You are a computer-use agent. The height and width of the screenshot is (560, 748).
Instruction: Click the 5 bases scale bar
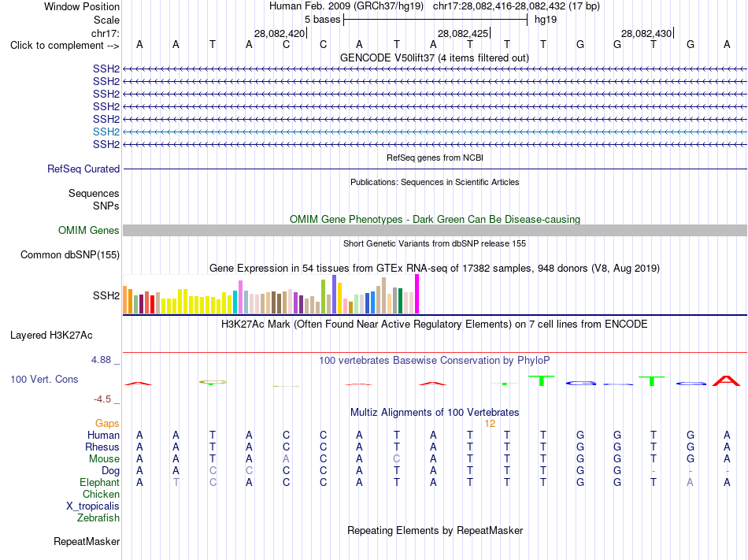(435, 20)
